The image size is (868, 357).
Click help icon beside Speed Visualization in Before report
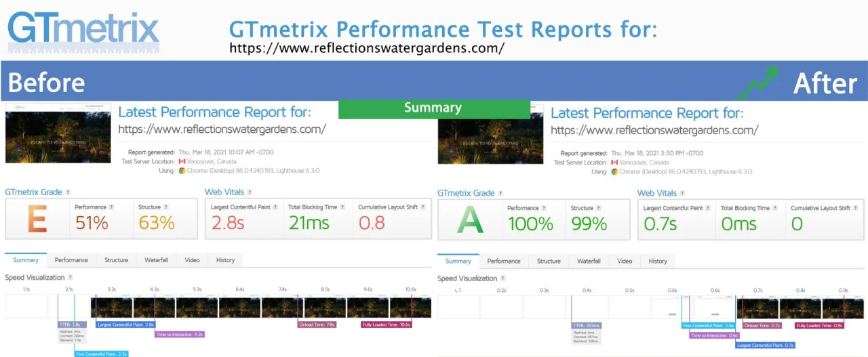coord(71,278)
